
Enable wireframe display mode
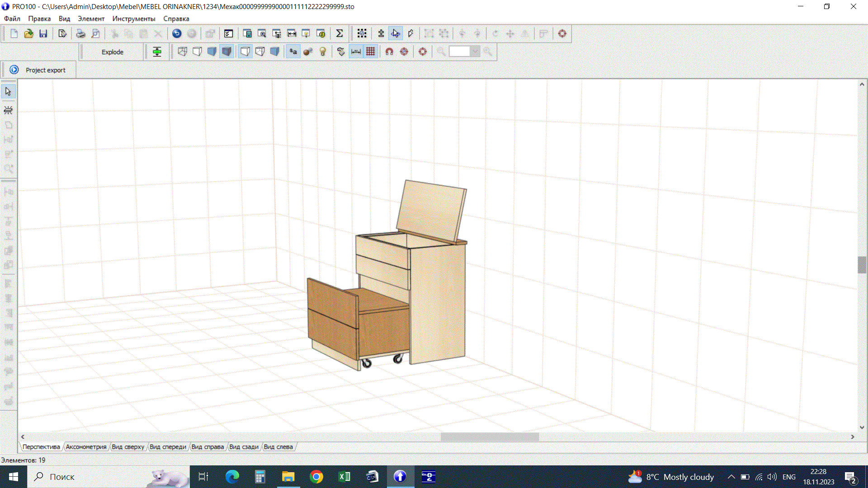[182, 52]
